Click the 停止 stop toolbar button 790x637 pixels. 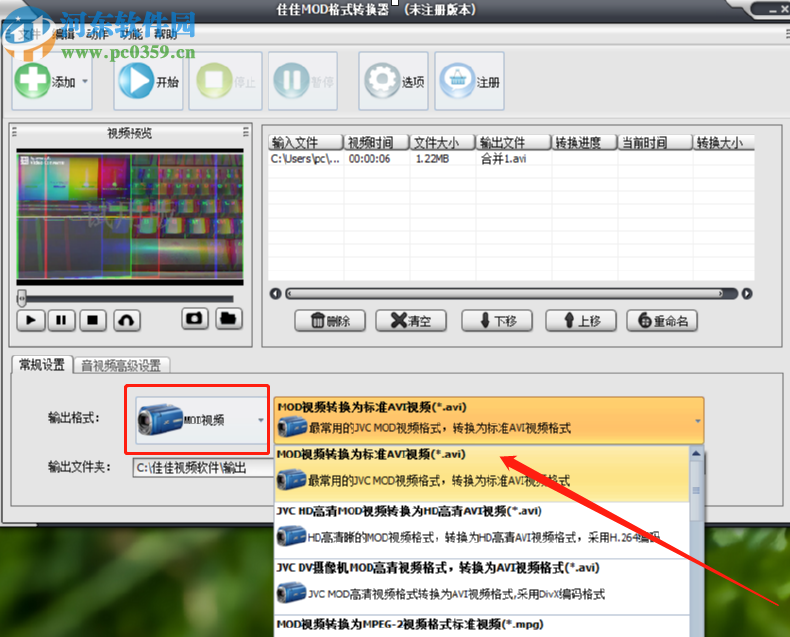pos(226,81)
